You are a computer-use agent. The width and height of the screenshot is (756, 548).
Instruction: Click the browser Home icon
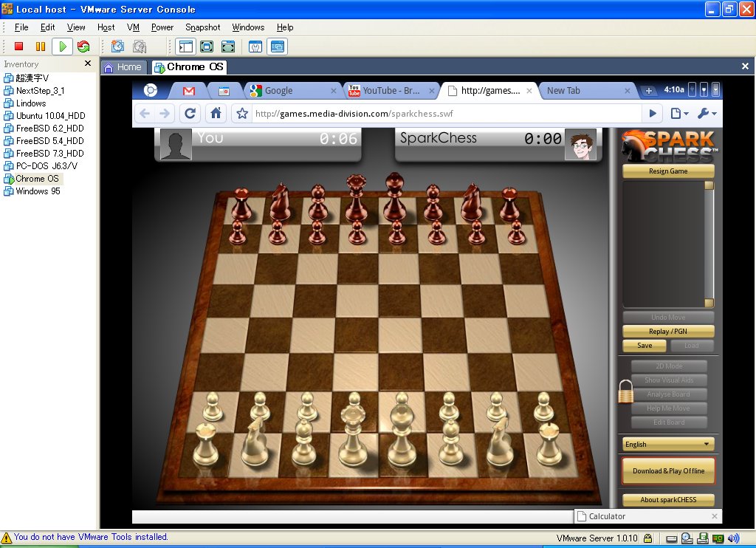click(x=216, y=113)
